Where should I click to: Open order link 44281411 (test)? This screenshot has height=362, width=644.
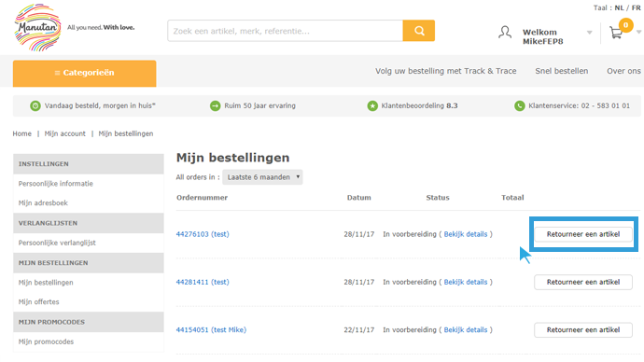click(x=203, y=282)
